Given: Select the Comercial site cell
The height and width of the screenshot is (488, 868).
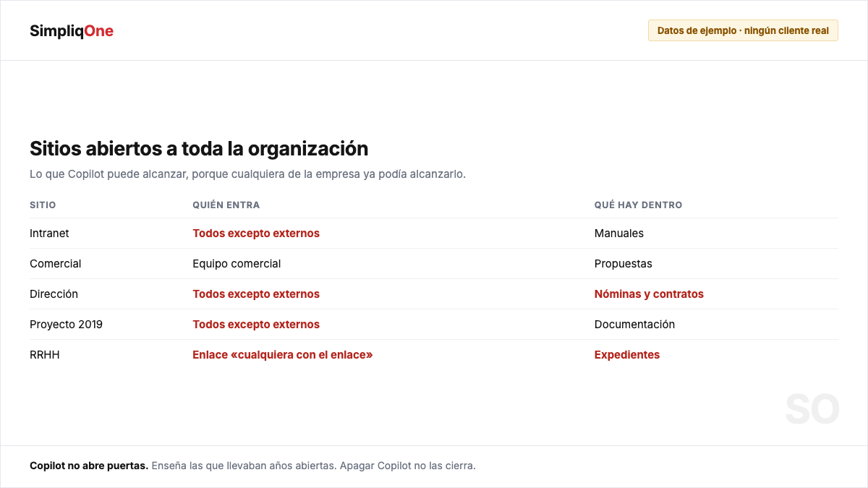Looking at the screenshot, I should coord(56,264).
